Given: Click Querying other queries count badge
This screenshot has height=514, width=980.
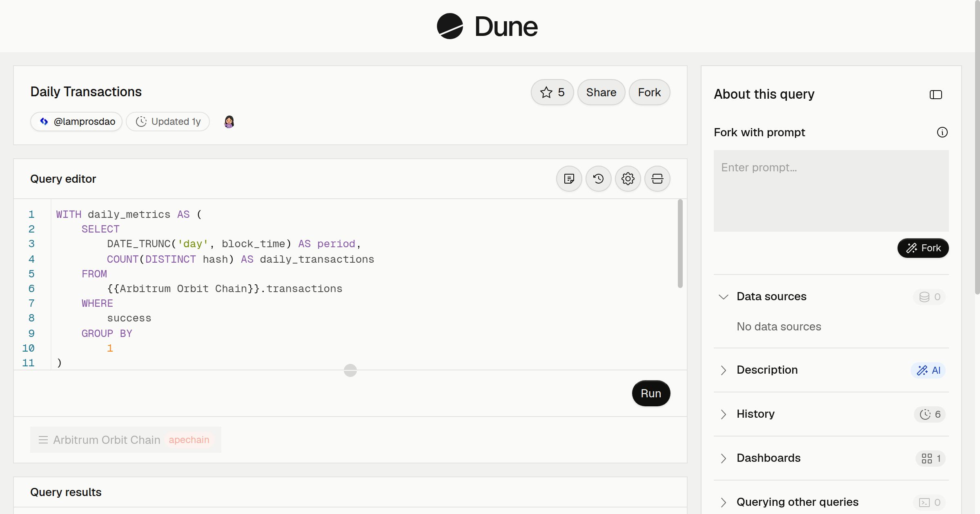Looking at the screenshot, I should pos(929,502).
